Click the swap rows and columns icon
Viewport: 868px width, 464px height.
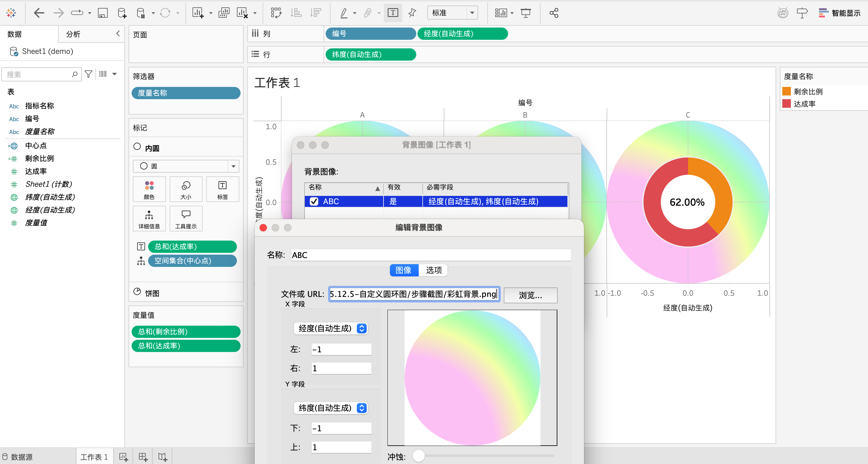(276, 13)
